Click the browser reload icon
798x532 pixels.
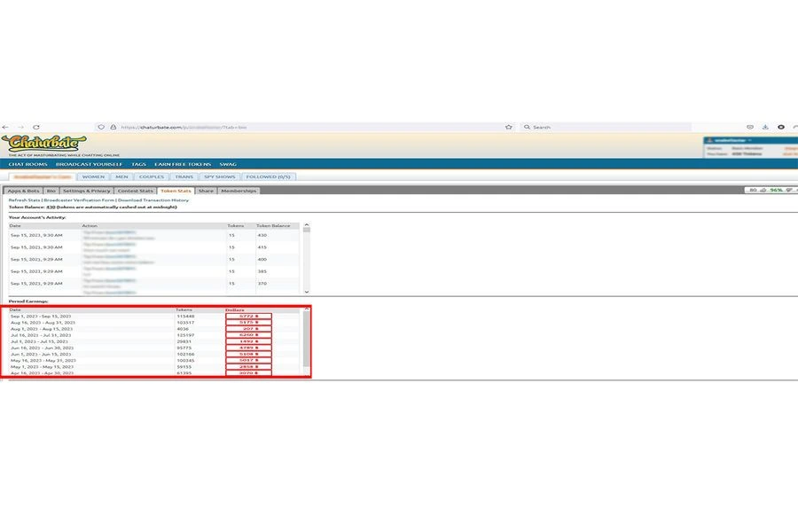point(35,127)
